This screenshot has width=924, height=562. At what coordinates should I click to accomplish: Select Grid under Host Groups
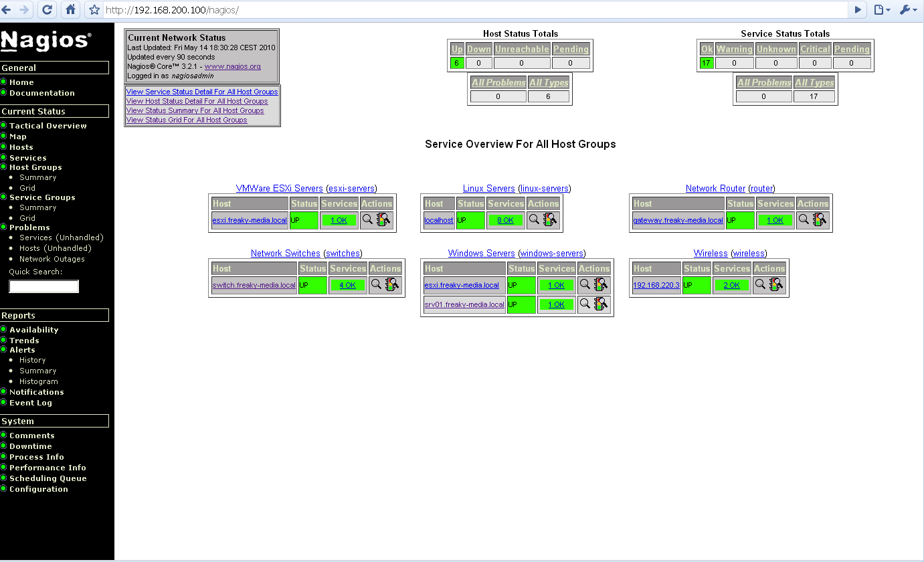click(27, 188)
